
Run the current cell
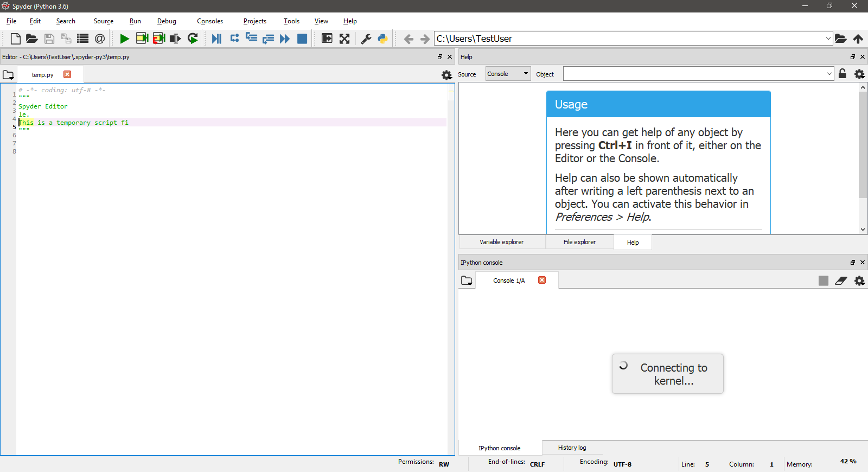tap(142, 39)
